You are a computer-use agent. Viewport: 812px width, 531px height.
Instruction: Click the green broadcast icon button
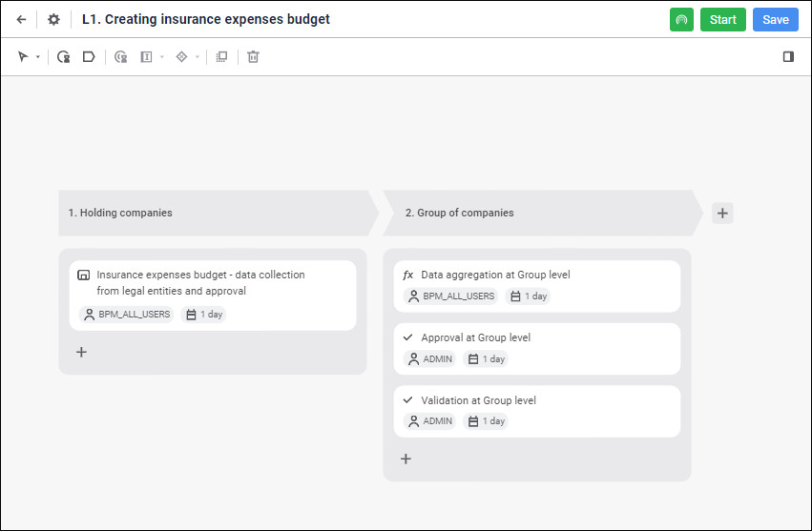point(681,19)
